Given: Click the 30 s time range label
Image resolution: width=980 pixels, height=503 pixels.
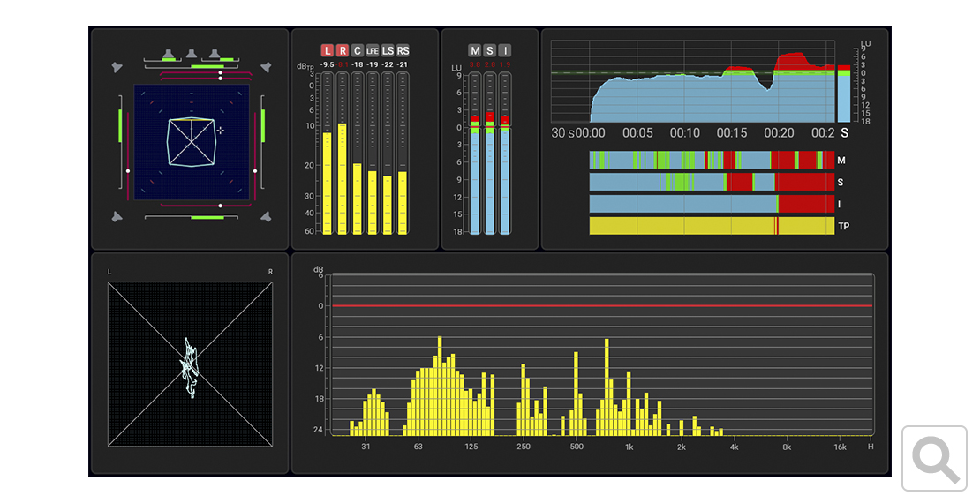Looking at the screenshot, I should click(562, 133).
